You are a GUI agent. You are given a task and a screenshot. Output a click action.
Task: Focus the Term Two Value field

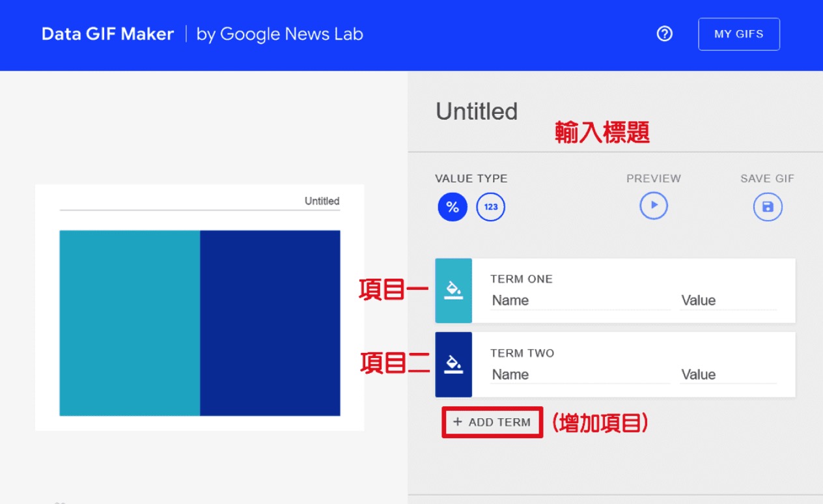click(x=728, y=375)
